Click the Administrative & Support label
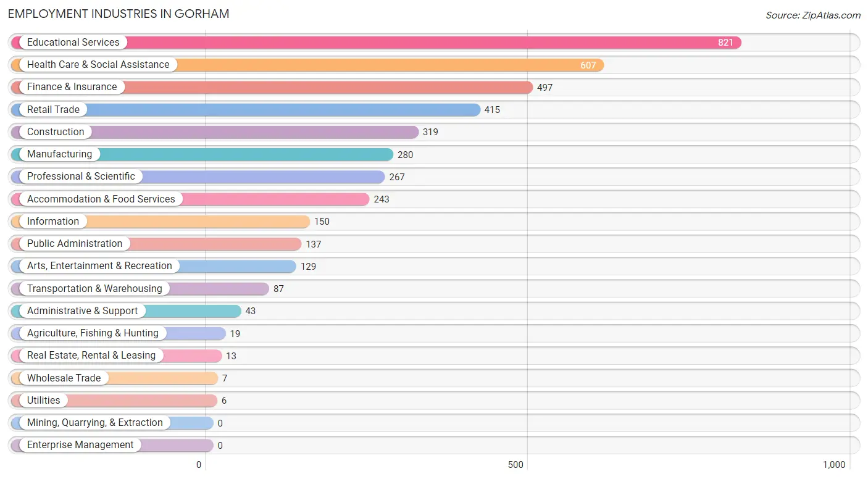 pyautogui.click(x=82, y=311)
